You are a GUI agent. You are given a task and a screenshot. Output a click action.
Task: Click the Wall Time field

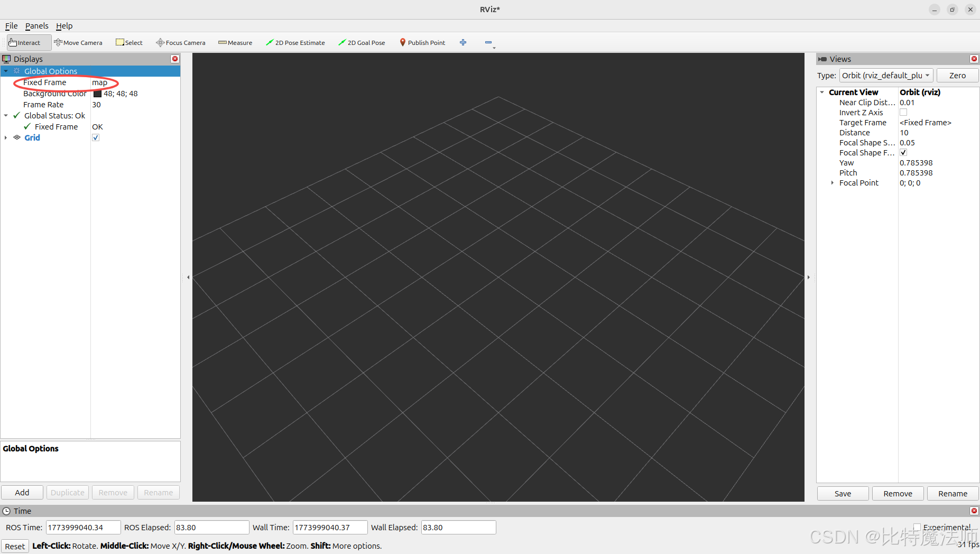[x=330, y=527]
